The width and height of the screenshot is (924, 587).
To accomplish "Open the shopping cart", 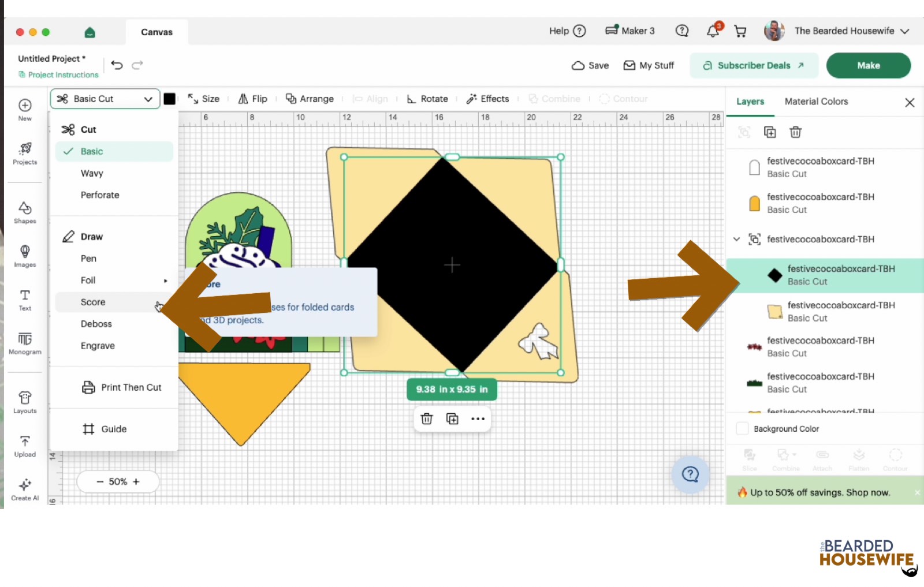I will click(740, 31).
